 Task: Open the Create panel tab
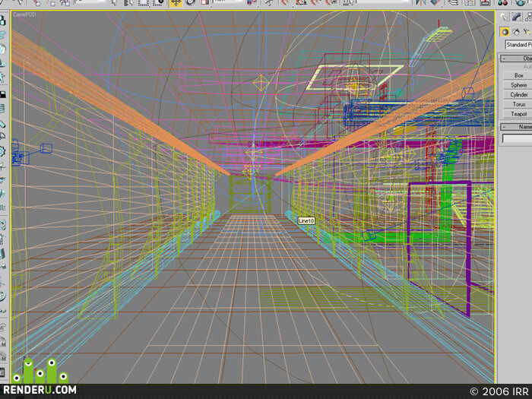(504, 17)
